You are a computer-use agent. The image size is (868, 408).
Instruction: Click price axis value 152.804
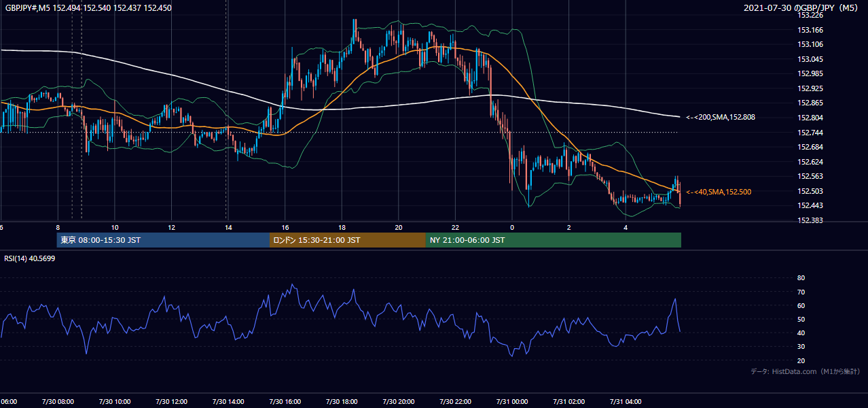(810, 118)
